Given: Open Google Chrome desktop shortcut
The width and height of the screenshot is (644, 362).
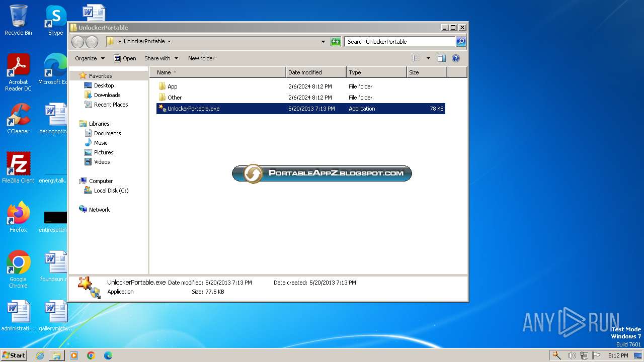Looking at the screenshot, I should 18,269.
